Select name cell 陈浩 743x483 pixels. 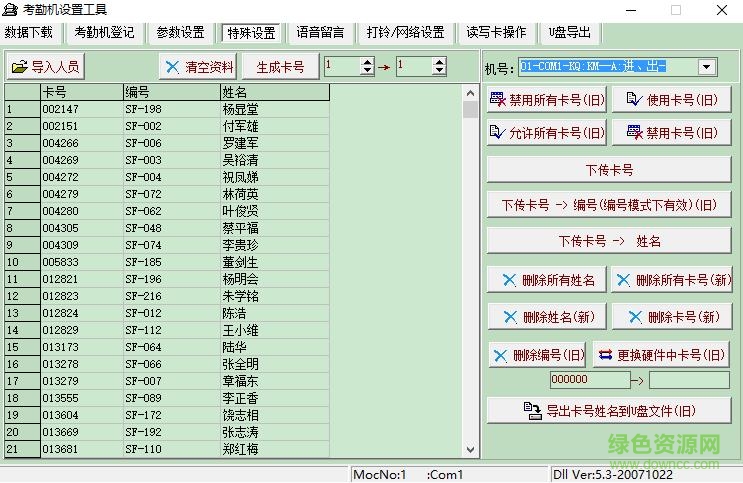pyautogui.click(x=275, y=313)
